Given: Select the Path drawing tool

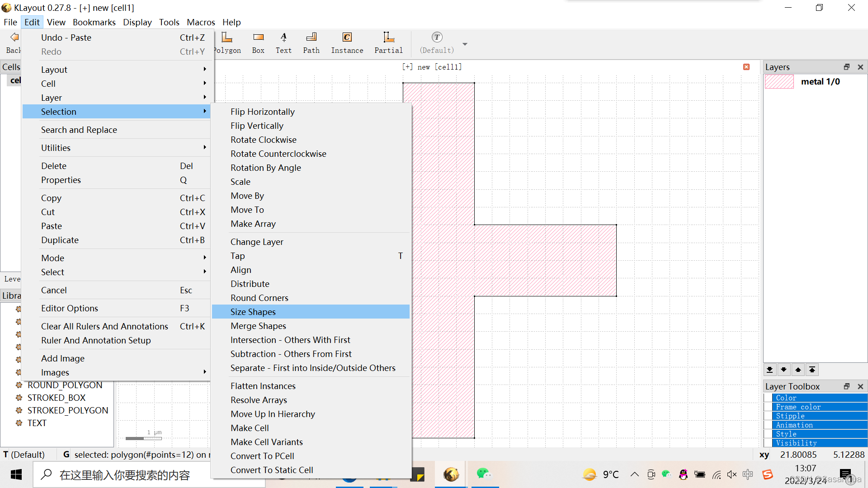Looking at the screenshot, I should point(311,43).
